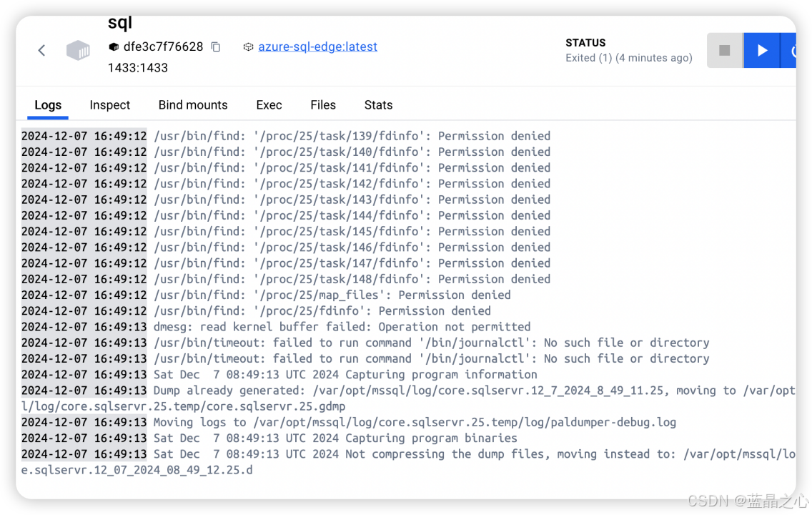Select the task/144/fdinfo log line
Screen dimensions: 812x515
286,215
